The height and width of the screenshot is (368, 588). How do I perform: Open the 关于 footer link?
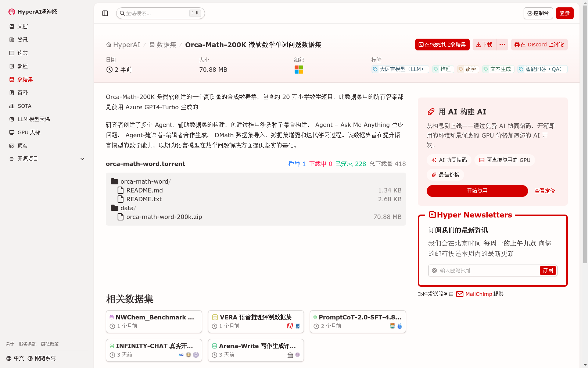10,344
